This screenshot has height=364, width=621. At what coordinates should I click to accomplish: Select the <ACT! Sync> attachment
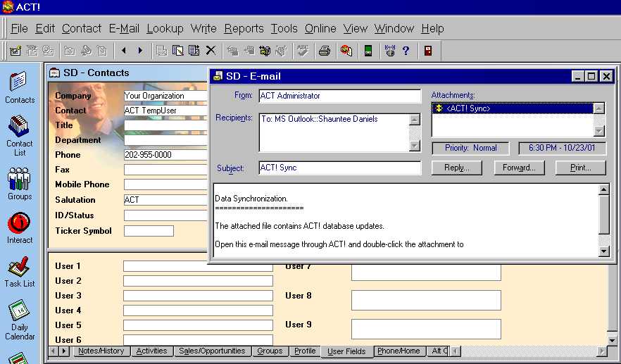click(468, 108)
